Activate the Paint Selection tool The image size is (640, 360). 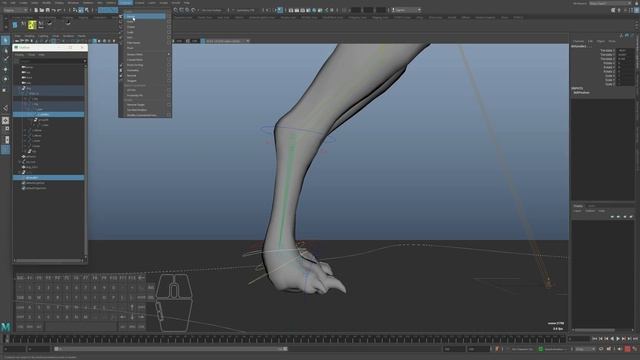pyautogui.click(x=5, y=60)
